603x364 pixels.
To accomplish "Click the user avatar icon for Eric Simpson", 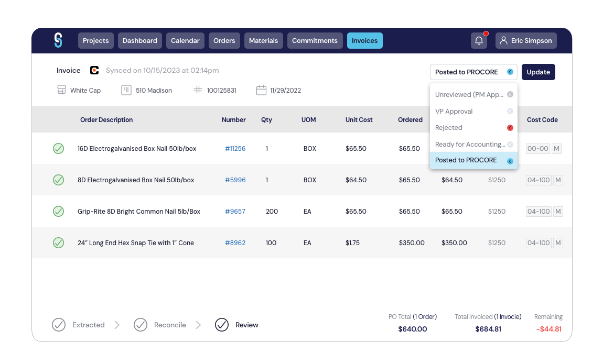I will pos(503,40).
